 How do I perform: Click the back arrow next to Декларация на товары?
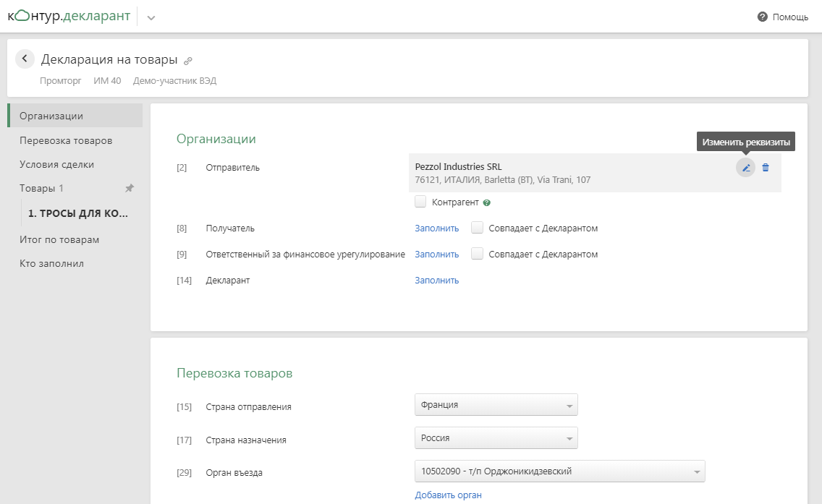(25, 59)
